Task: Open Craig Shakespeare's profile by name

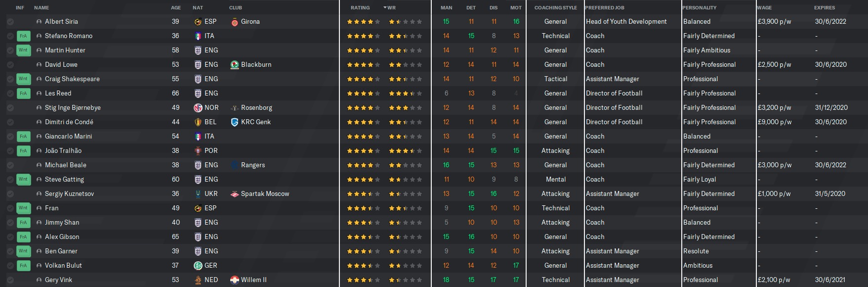Action: pyautogui.click(x=72, y=79)
